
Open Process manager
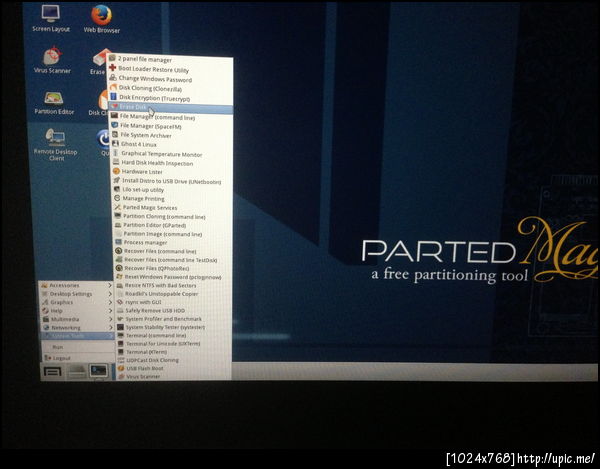[173, 243]
